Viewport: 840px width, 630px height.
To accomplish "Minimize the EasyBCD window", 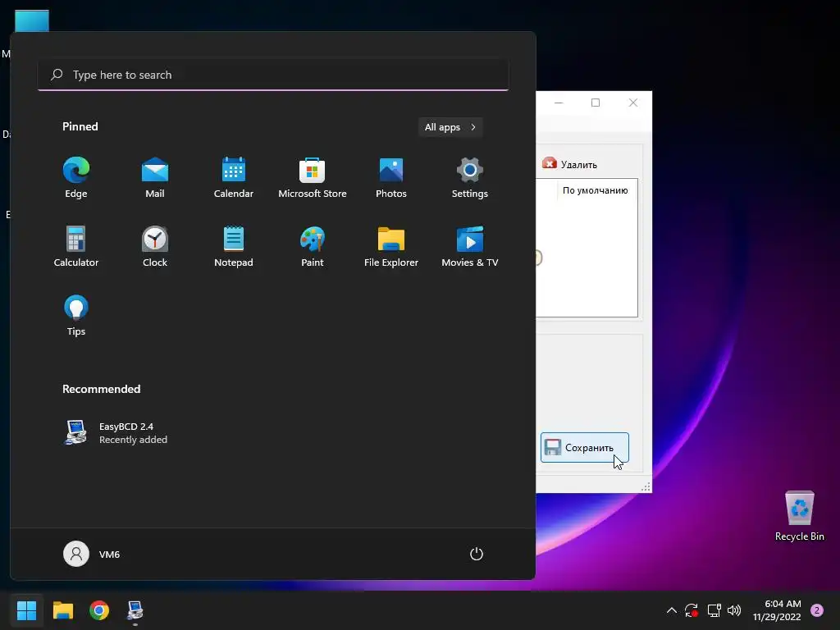I will tap(558, 103).
